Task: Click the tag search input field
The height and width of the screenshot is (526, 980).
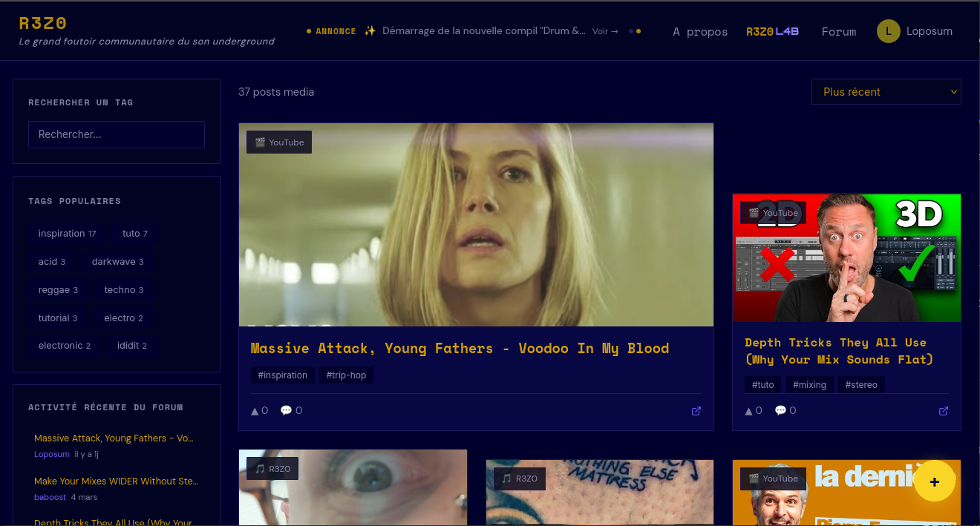Action: (117, 134)
